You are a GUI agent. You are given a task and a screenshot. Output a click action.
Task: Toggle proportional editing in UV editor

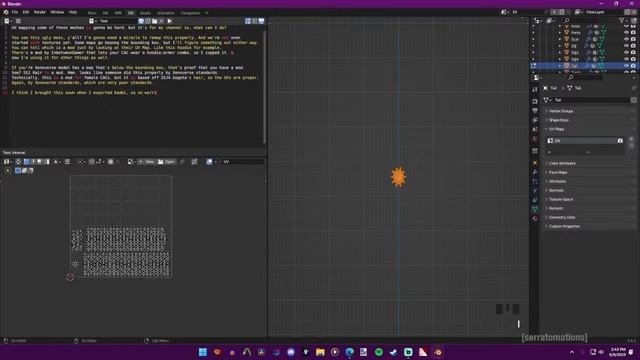coord(111,162)
